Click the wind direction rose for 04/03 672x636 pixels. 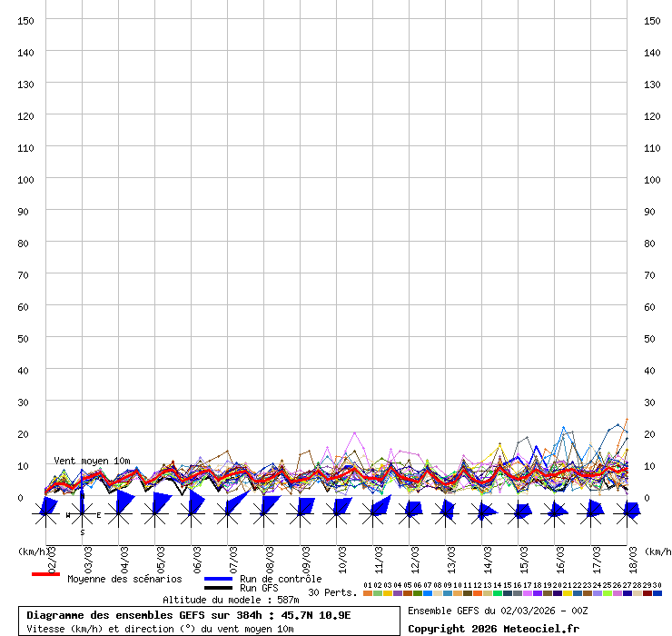119,513
